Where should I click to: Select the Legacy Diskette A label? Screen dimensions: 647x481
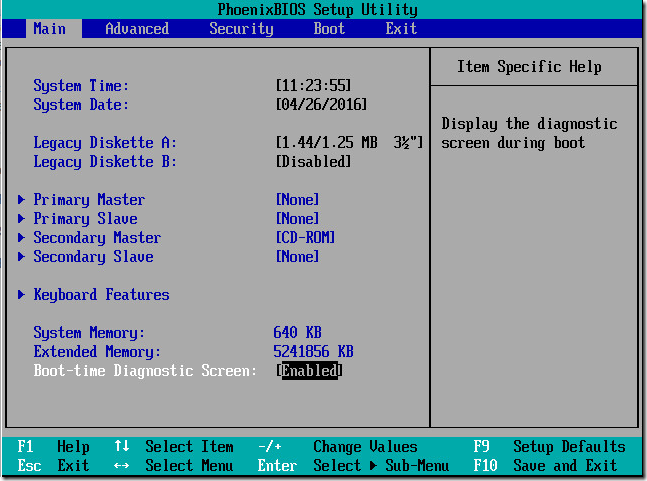coord(105,143)
